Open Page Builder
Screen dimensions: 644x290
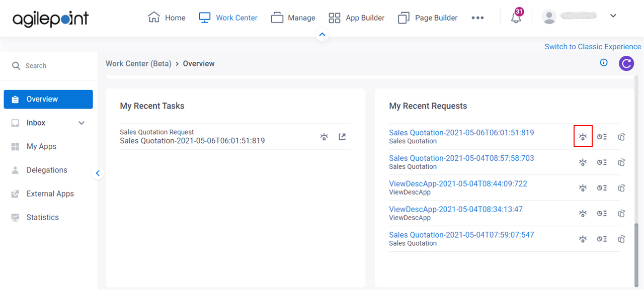click(428, 18)
